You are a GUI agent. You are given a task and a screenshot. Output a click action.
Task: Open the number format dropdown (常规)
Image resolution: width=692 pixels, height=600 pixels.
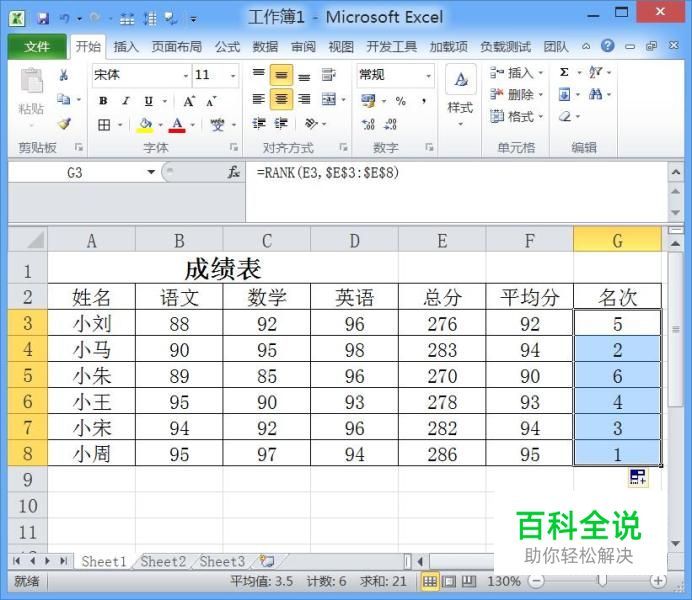428,76
